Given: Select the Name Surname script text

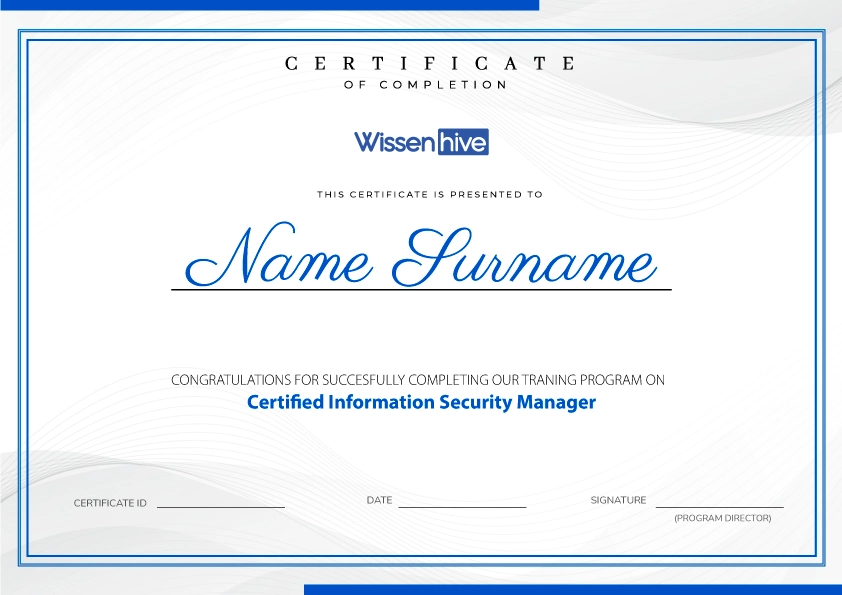Looking at the screenshot, I should pyautogui.click(x=420, y=260).
